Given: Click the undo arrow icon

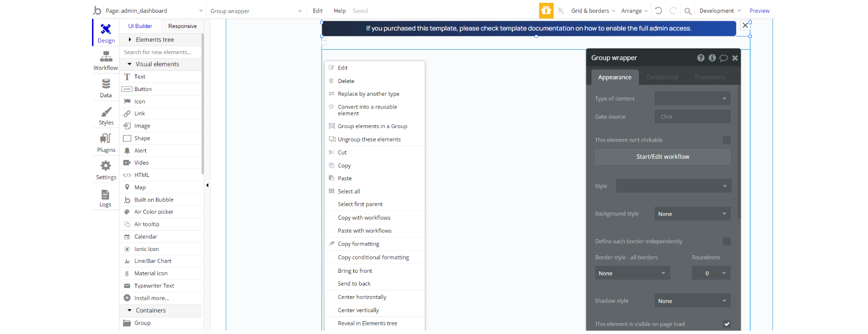Looking at the screenshot, I should point(658,10).
